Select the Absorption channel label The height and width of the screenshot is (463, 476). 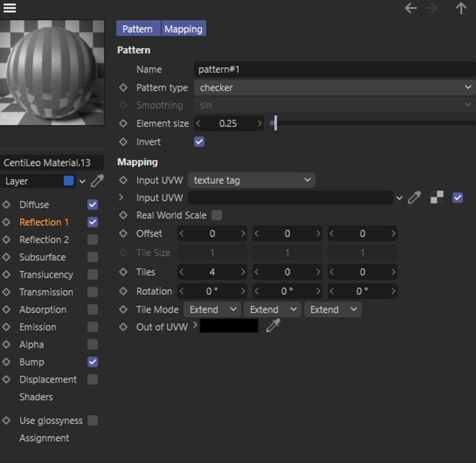pos(43,309)
